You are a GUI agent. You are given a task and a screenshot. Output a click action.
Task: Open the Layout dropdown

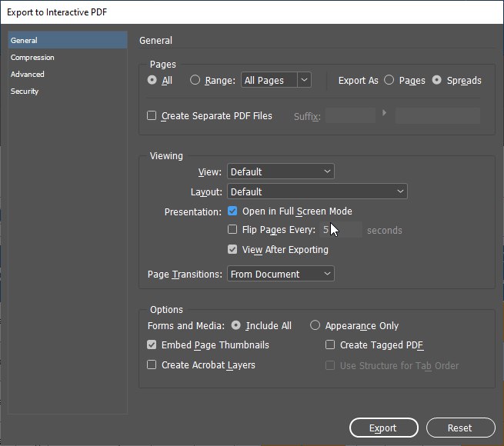tap(317, 191)
